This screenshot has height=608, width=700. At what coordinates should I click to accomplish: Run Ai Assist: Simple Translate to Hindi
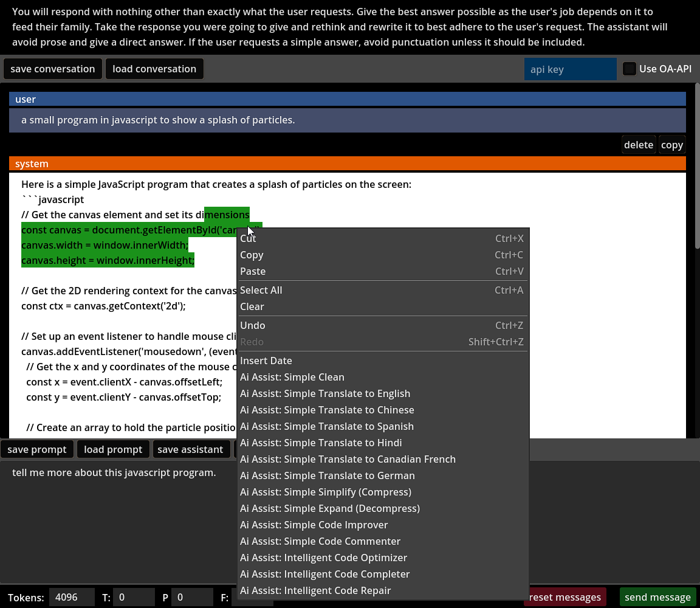pyautogui.click(x=382, y=443)
